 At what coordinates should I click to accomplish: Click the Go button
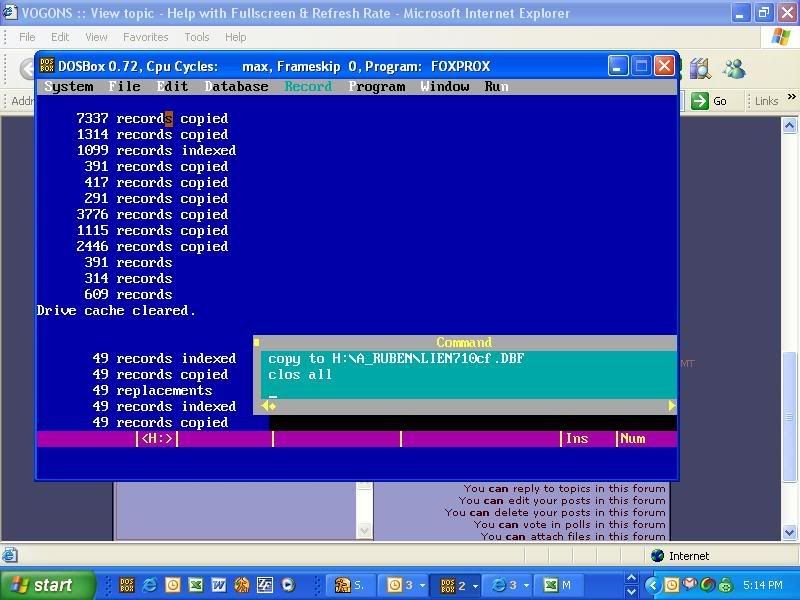710,100
